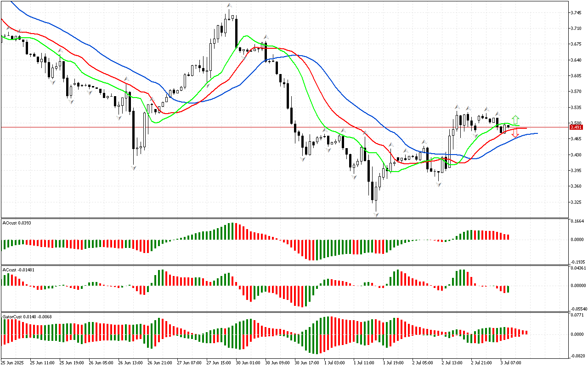Click the 1 Jul 11:00 time label
Image resolution: width=588 pixels, height=368 pixels.
[364, 362]
